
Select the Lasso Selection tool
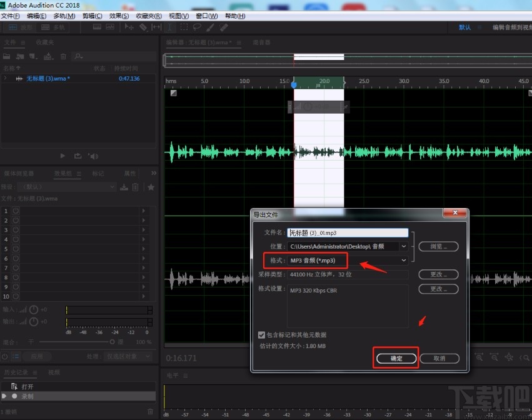pos(196,27)
